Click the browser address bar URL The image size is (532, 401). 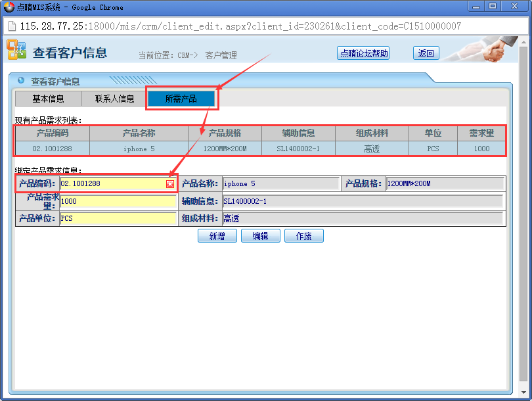(263, 26)
